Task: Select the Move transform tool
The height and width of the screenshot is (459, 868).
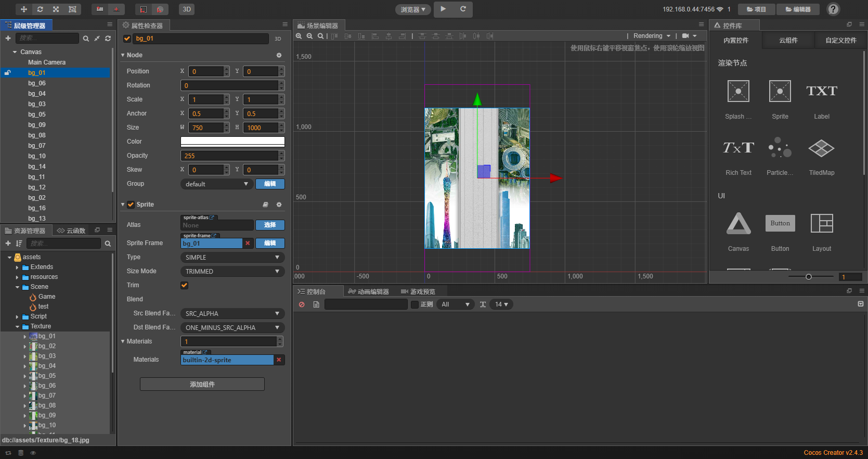Action: (24, 9)
